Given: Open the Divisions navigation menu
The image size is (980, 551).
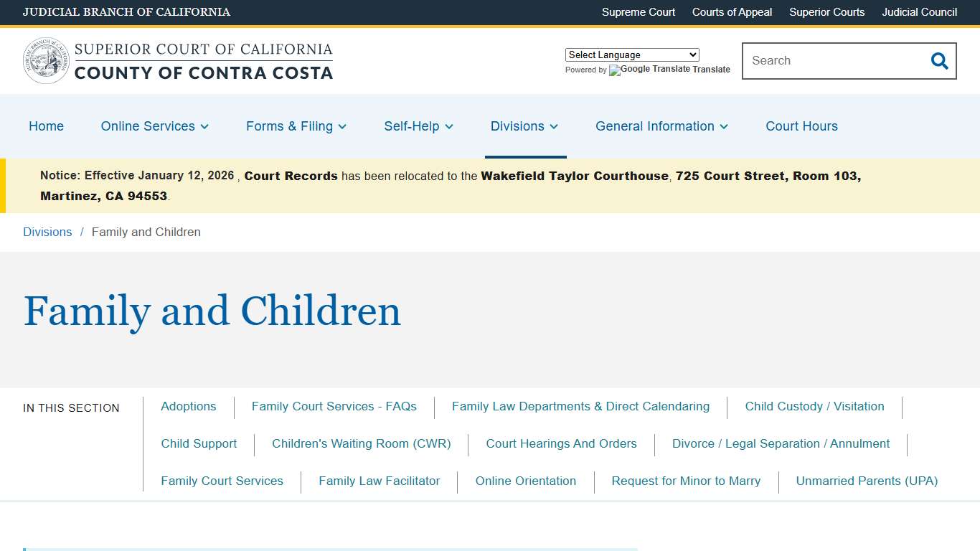Looking at the screenshot, I should (524, 126).
